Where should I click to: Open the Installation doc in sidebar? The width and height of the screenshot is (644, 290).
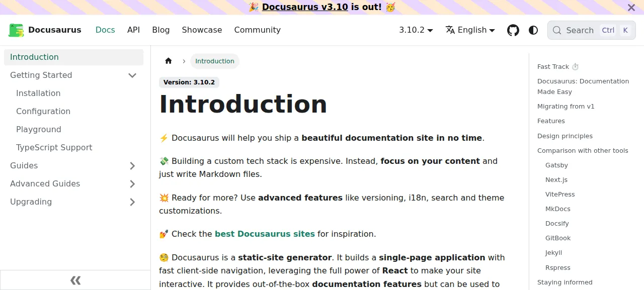(38, 93)
